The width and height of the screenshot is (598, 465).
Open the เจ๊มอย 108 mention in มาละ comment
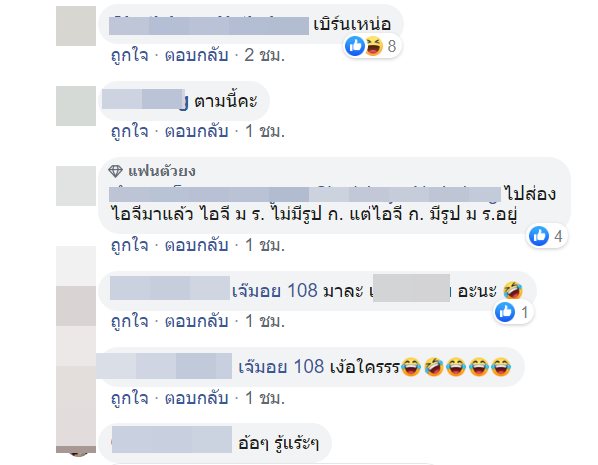(x=275, y=291)
